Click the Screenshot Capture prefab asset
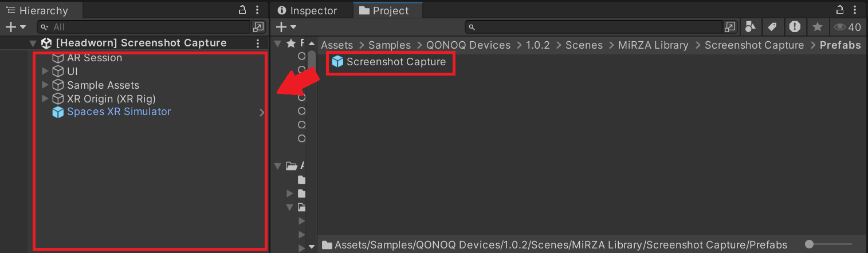Viewport: 868px width, 253px height. [395, 62]
